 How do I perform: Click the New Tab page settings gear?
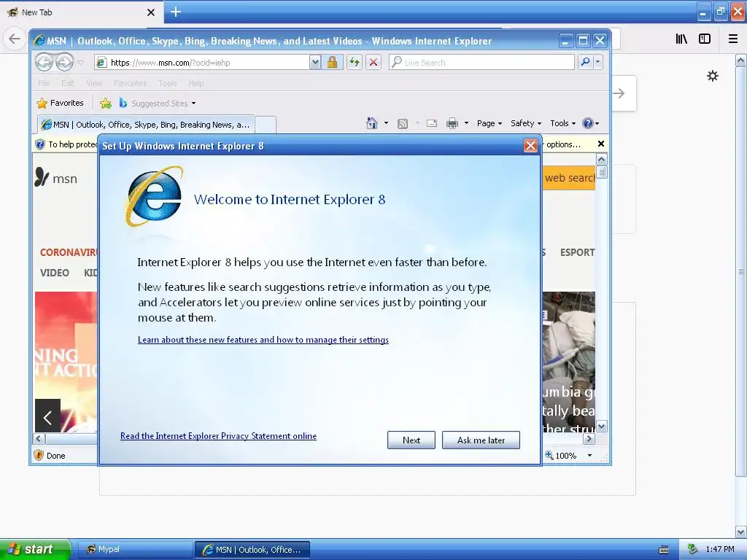click(713, 76)
